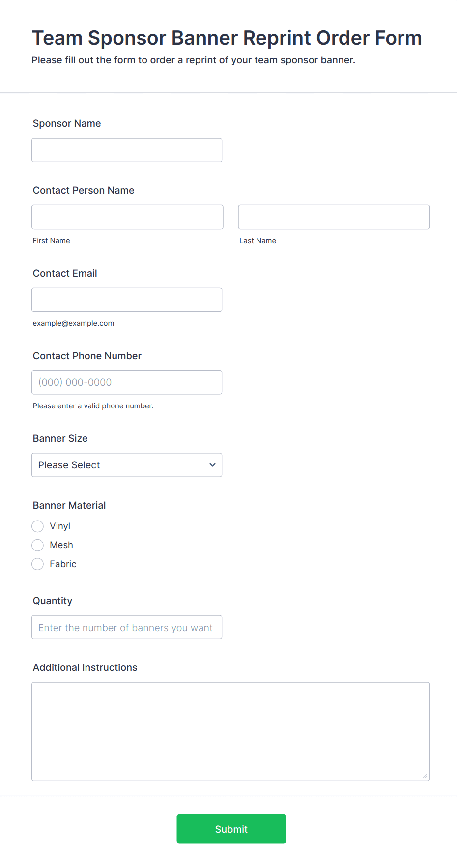Click the Sponsor Name label
Screen dimensions: 457x868
coord(67,123)
